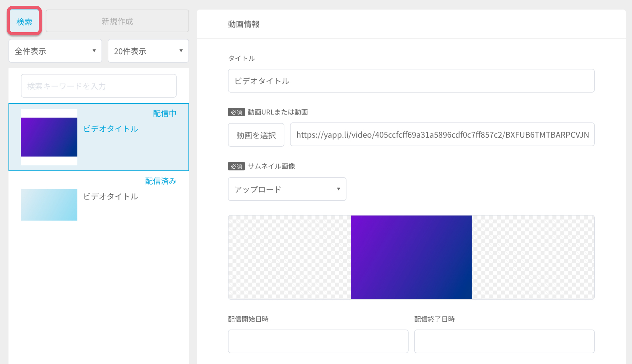Open the 配信終了日時 date field
Screen dimensions: 632x364
pos(504,341)
